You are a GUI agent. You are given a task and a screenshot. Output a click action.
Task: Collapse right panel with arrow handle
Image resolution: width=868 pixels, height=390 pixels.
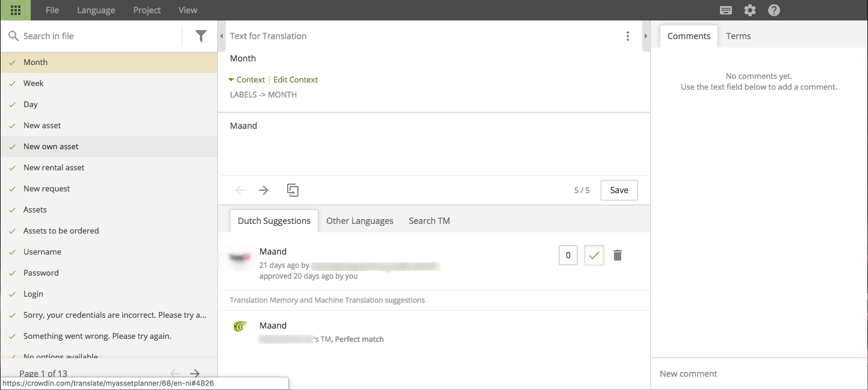[646, 37]
